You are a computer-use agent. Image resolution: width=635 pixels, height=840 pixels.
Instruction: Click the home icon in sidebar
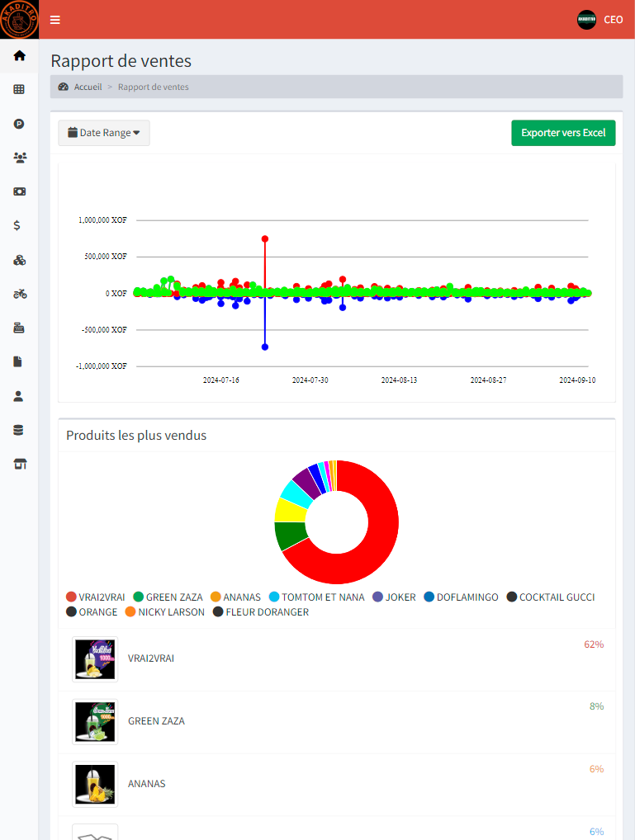tap(19, 56)
